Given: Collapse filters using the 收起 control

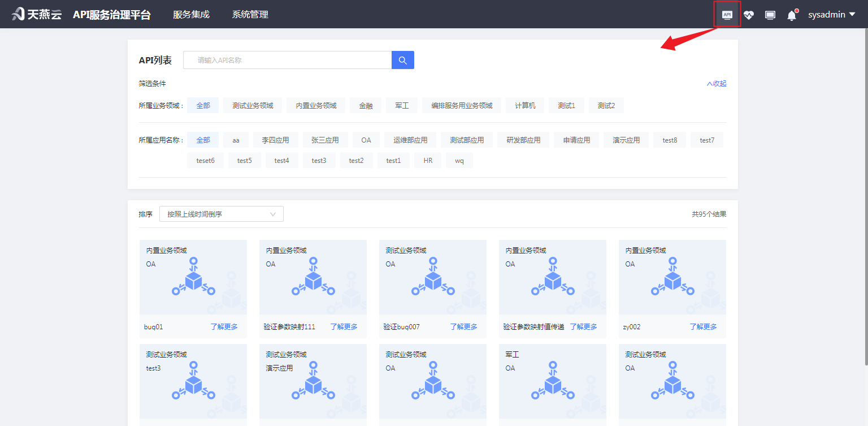Looking at the screenshot, I should click(716, 83).
